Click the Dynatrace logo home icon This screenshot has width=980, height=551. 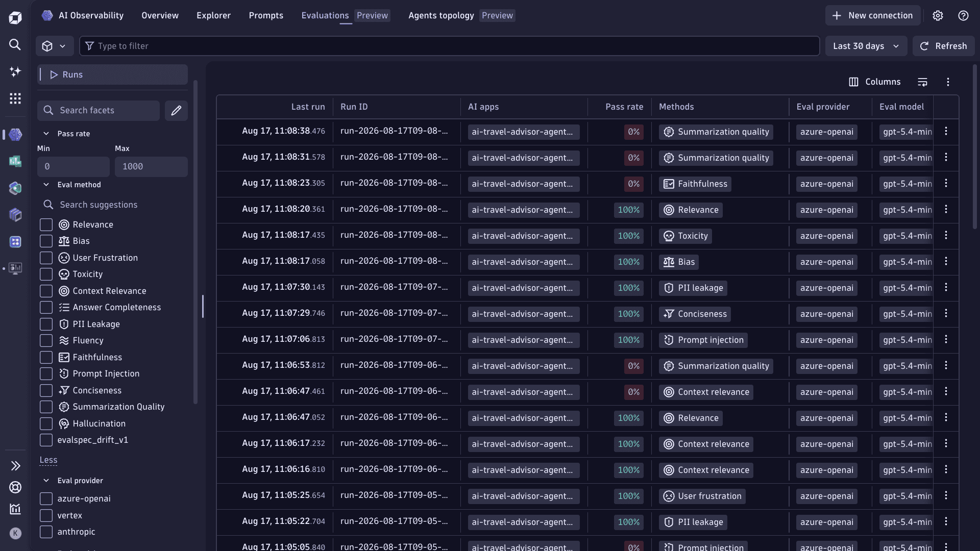(x=15, y=18)
